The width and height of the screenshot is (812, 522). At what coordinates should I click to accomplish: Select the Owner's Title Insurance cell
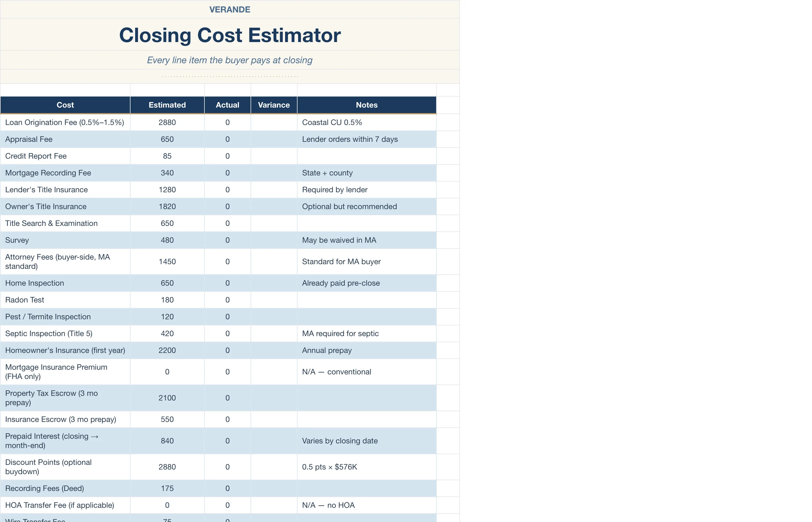pos(65,206)
